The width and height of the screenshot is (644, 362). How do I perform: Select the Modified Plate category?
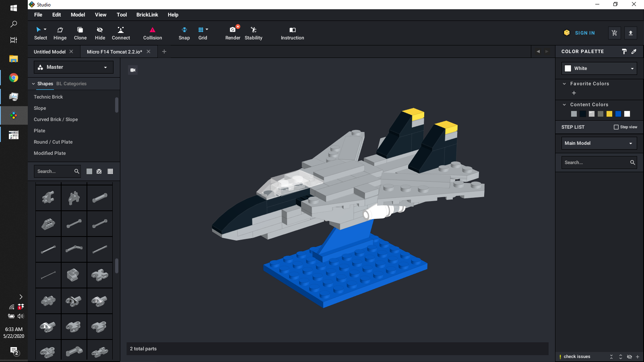pyautogui.click(x=50, y=153)
